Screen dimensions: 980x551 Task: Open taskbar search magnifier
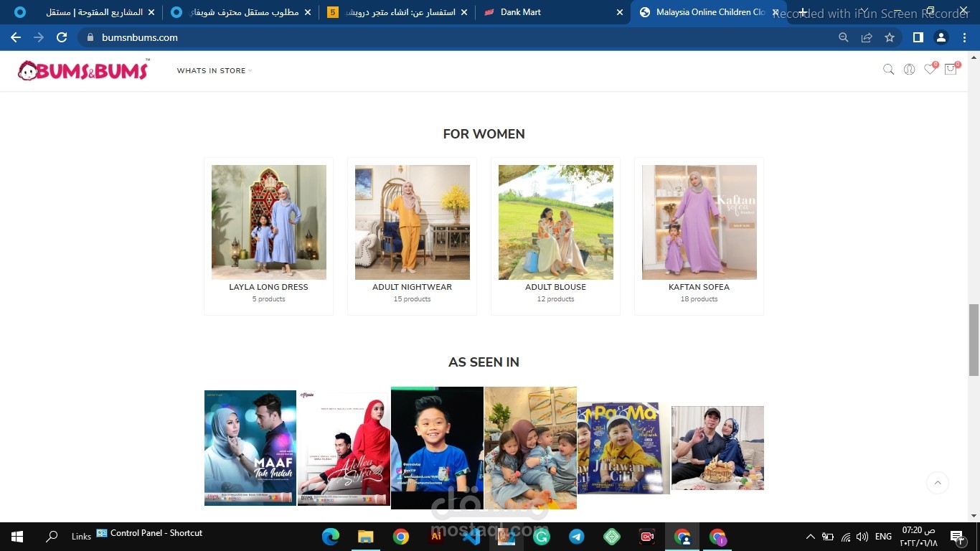pyautogui.click(x=52, y=537)
